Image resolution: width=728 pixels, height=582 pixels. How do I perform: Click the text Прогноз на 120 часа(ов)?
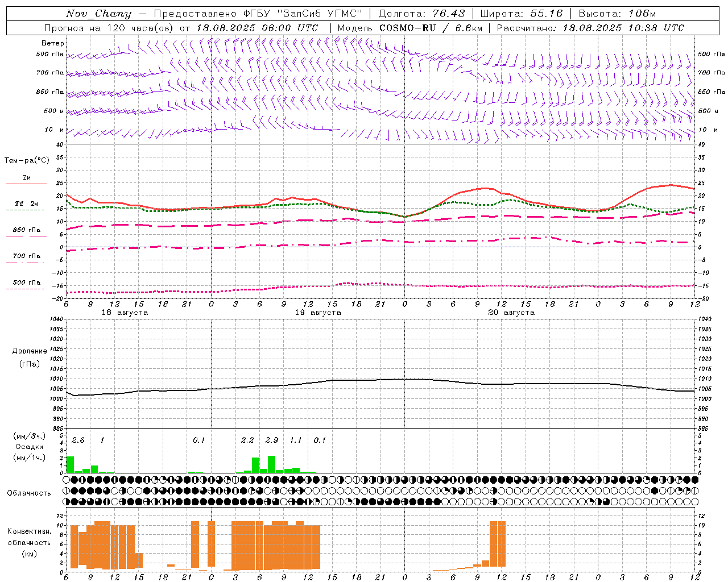point(109,28)
